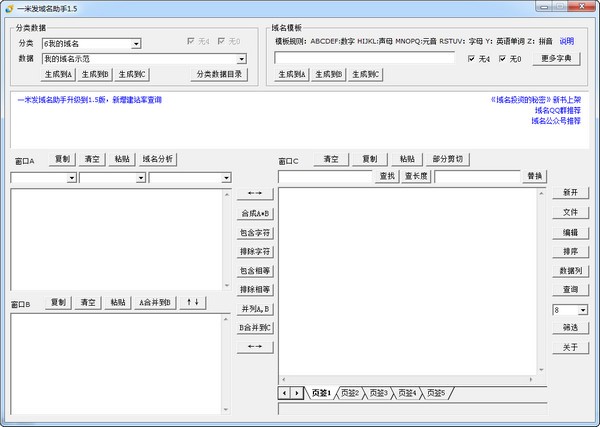Click the tab strip right scroll arrow
600x427 pixels.
click(x=297, y=393)
